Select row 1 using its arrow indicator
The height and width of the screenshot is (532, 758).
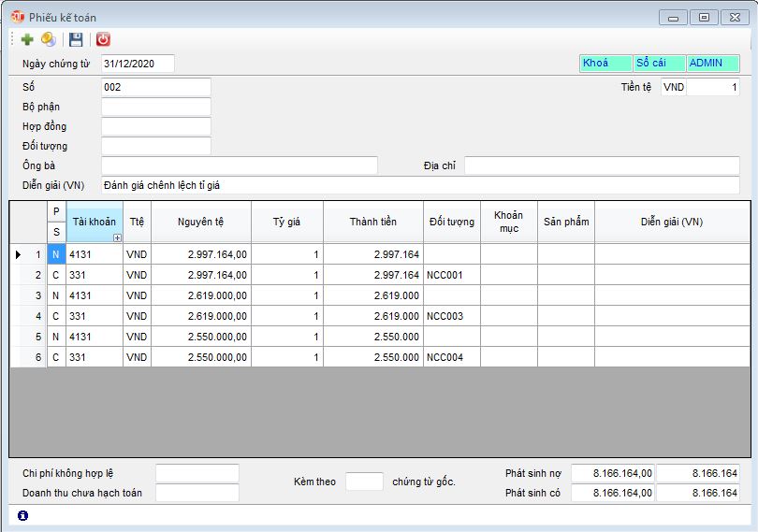[x=19, y=253]
